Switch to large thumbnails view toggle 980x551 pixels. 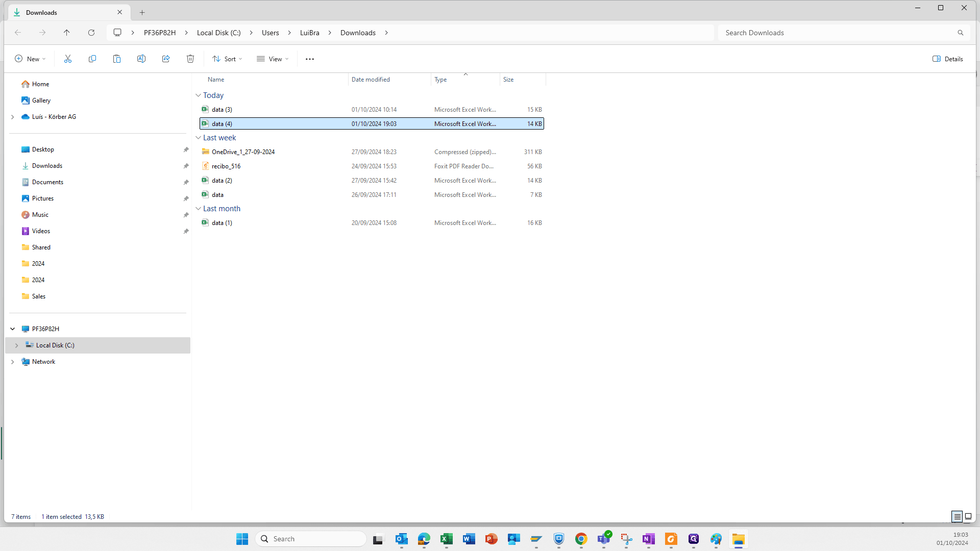(968, 516)
